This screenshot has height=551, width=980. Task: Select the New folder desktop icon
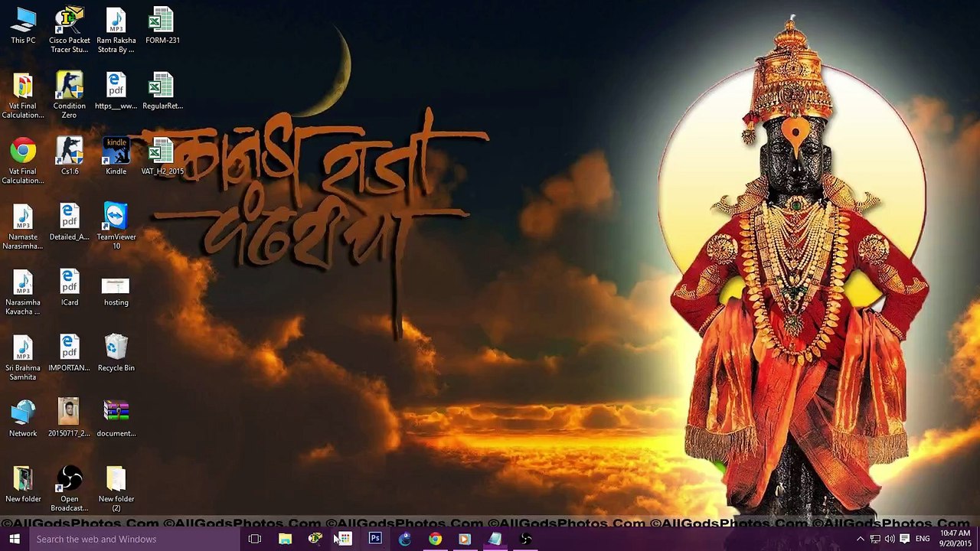(x=23, y=485)
